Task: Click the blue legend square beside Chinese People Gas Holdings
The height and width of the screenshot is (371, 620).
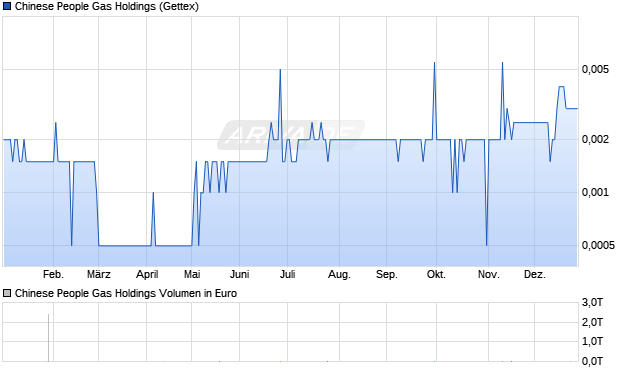Action: coord(7,6)
